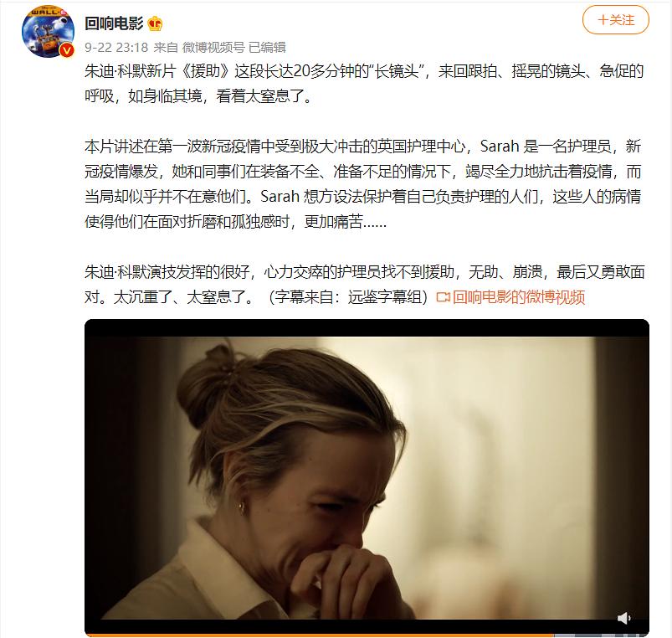Click the orange verified V badge
672x638 pixels.
point(67,50)
